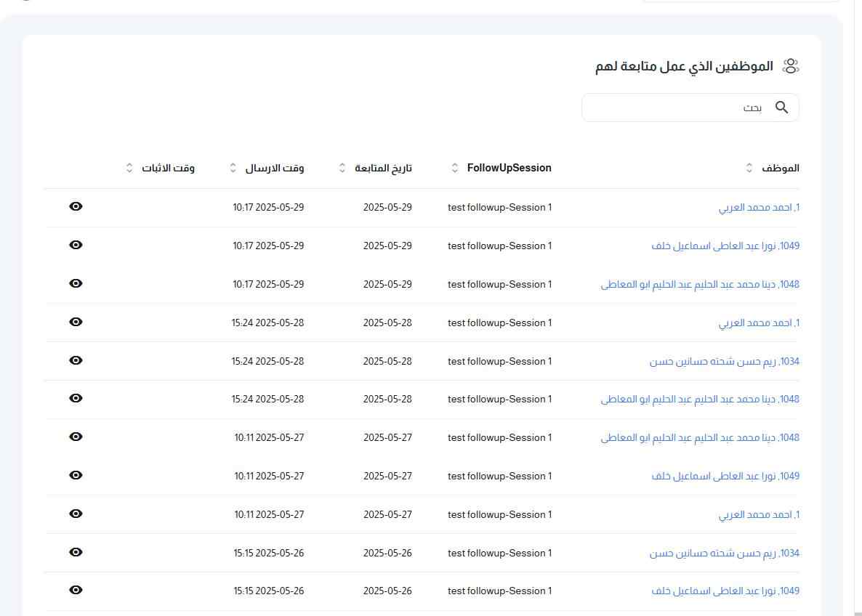This screenshot has height=616, width=862.
Task: View eye icon for employee 1049 on 2025-05-29
Action: click(76, 245)
